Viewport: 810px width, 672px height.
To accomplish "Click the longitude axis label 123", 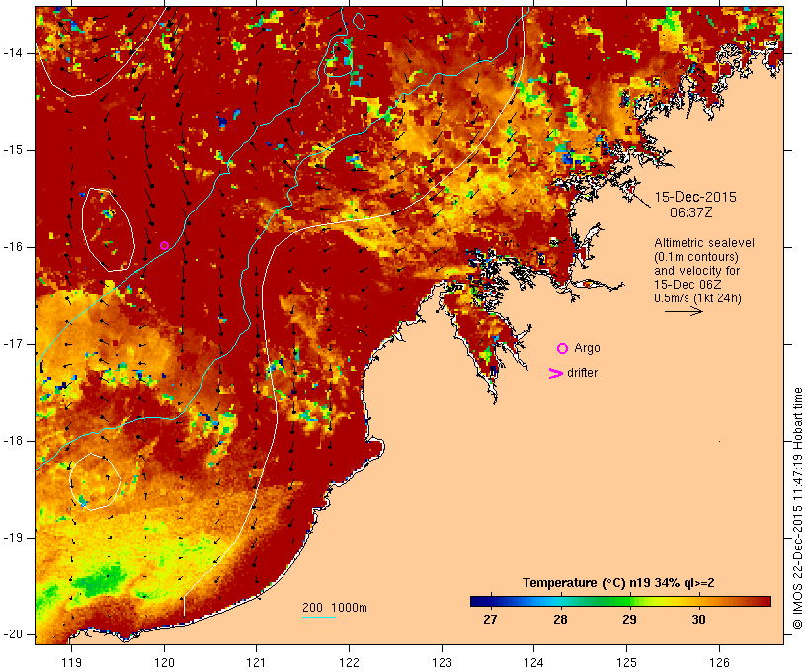I will click(442, 662).
